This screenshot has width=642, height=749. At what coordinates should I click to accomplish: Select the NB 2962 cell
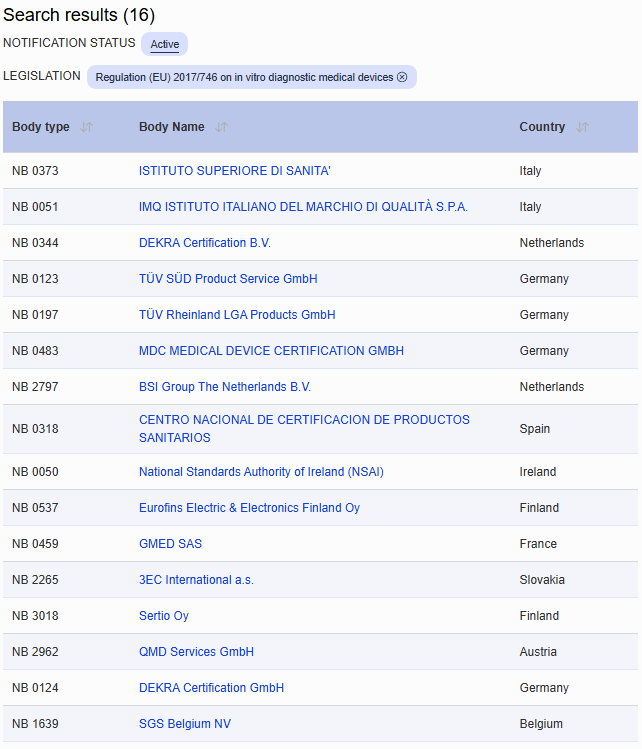35,652
